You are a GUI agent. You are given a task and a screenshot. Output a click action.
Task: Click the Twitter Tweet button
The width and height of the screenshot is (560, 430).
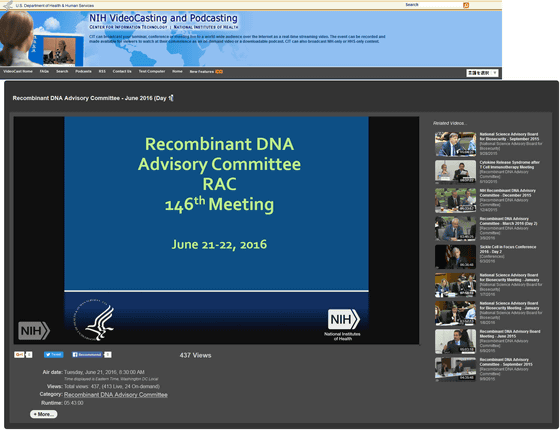pos(54,355)
